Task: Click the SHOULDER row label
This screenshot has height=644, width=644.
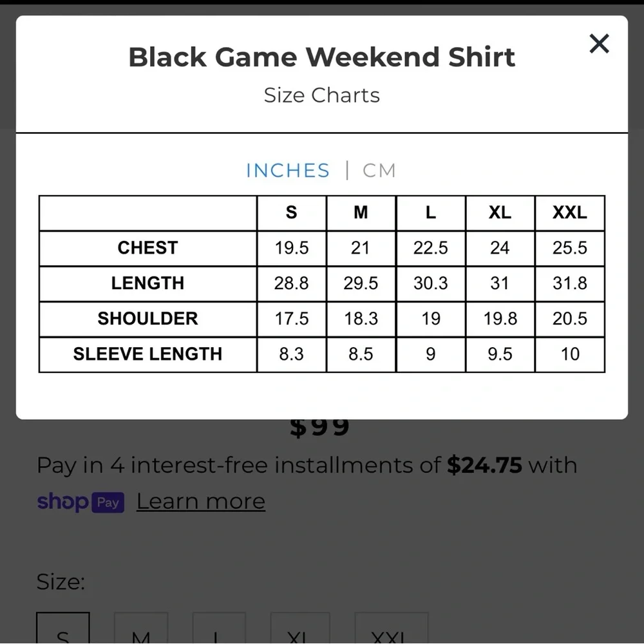Action: click(148, 319)
